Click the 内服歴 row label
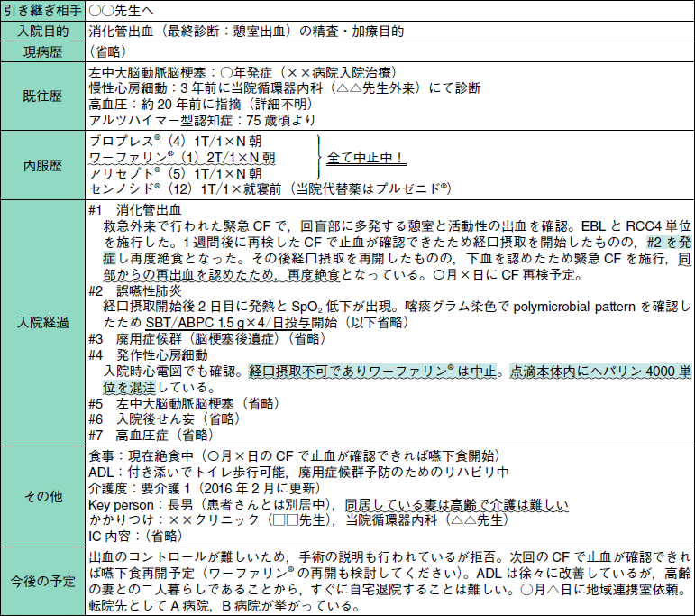This screenshot has height=616, width=695. [42, 165]
